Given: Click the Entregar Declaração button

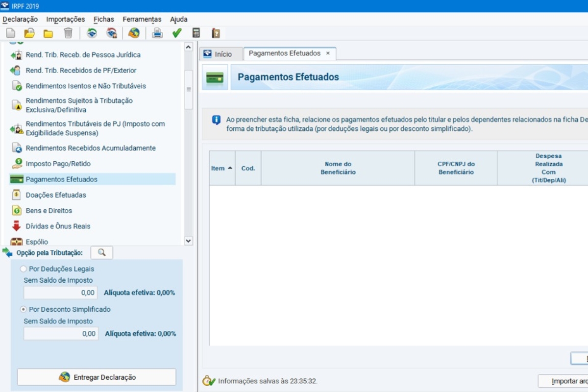Looking at the screenshot, I should click(x=97, y=377).
